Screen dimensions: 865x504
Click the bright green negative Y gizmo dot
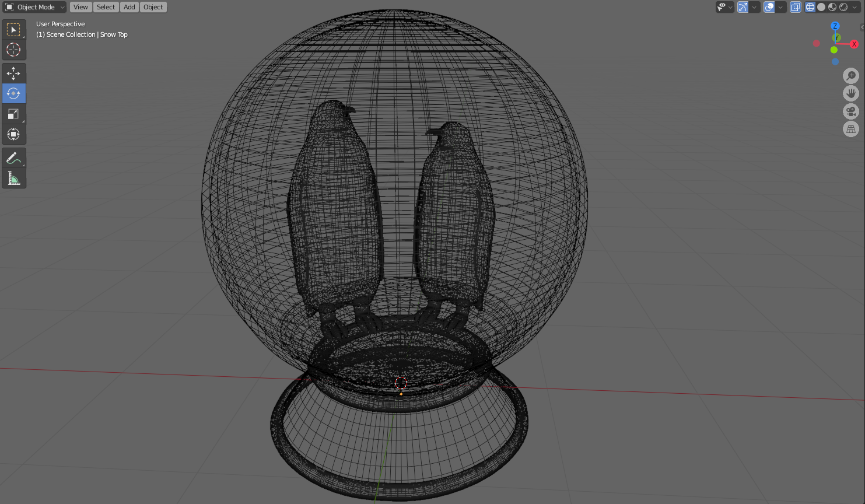tap(834, 50)
